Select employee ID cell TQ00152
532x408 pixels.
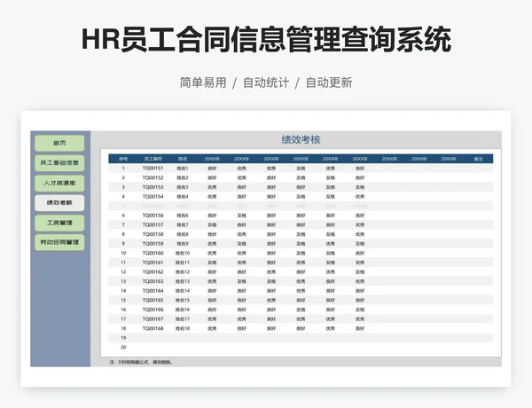[153, 178]
